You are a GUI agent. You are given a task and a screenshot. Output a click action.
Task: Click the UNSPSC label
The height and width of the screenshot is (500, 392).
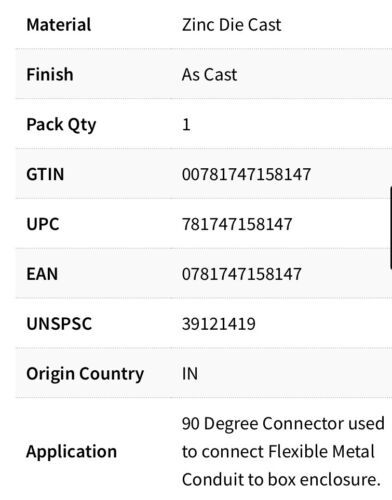coord(59,324)
